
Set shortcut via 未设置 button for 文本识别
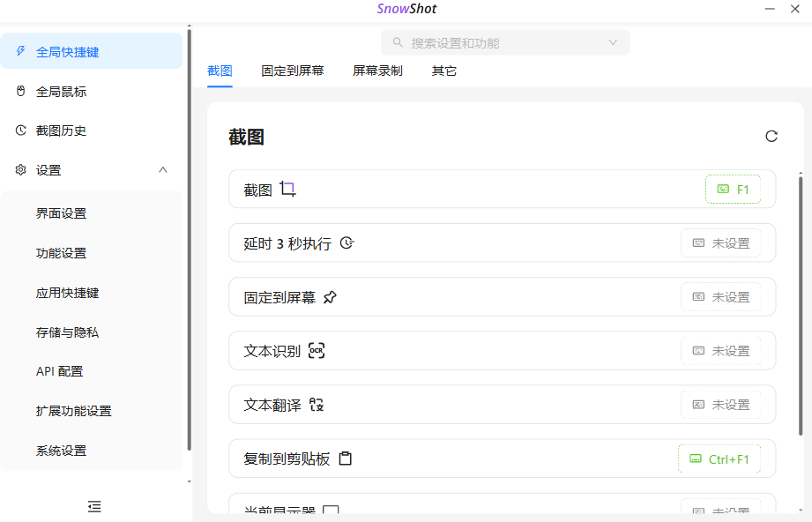tap(721, 351)
